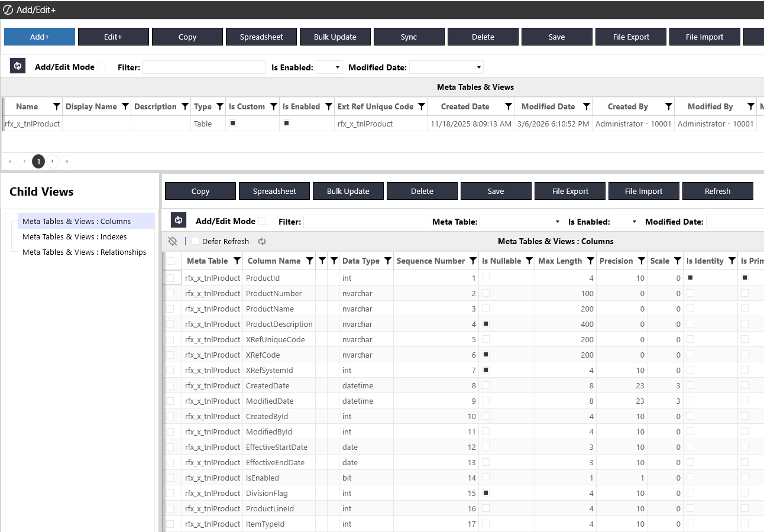Go to next page in pager
The height and width of the screenshot is (532, 764).
coord(53,161)
